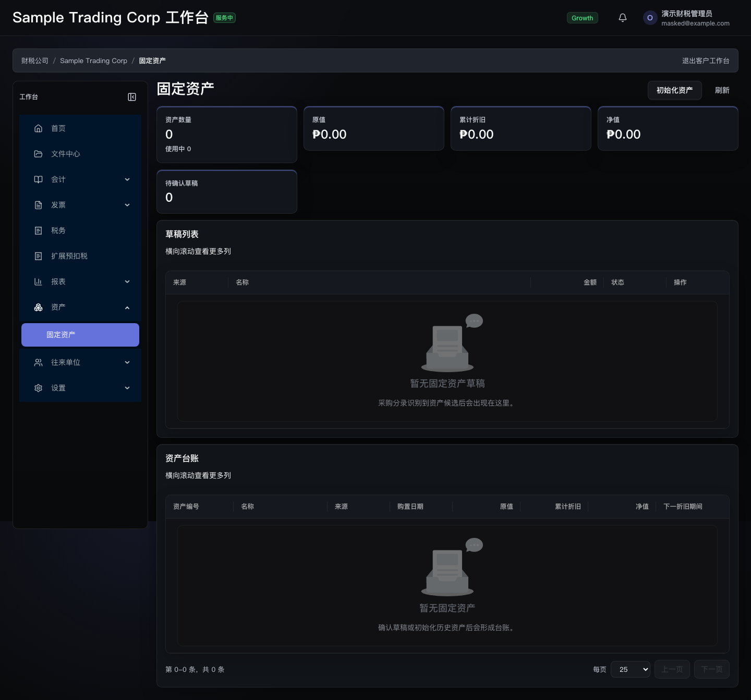Open 文件中心 in sidebar

[x=80, y=154]
